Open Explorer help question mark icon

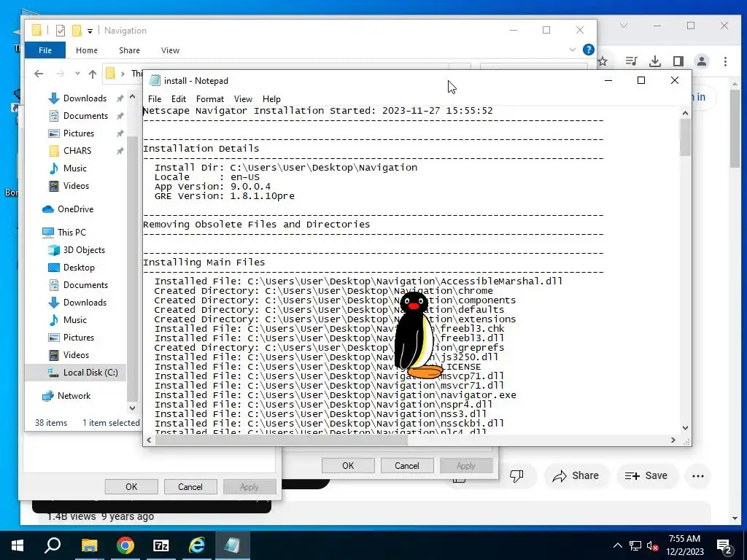point(589,50)
